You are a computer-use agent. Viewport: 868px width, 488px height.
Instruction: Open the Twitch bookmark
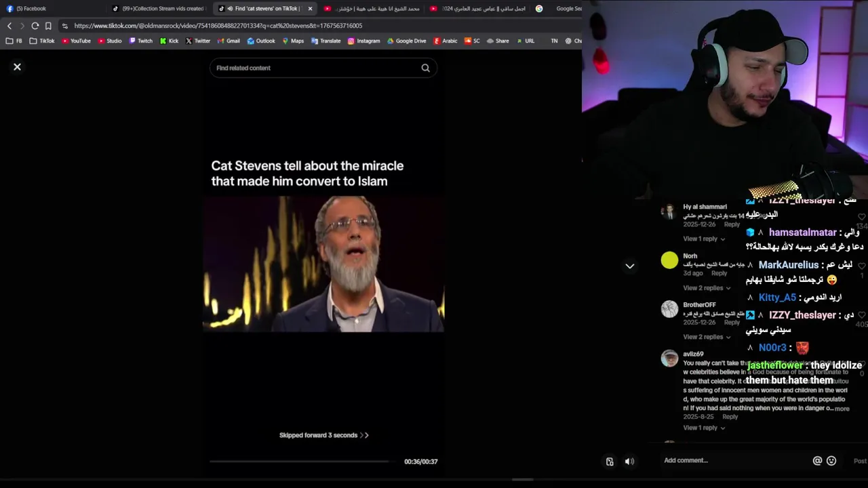[x=140, y=41]
